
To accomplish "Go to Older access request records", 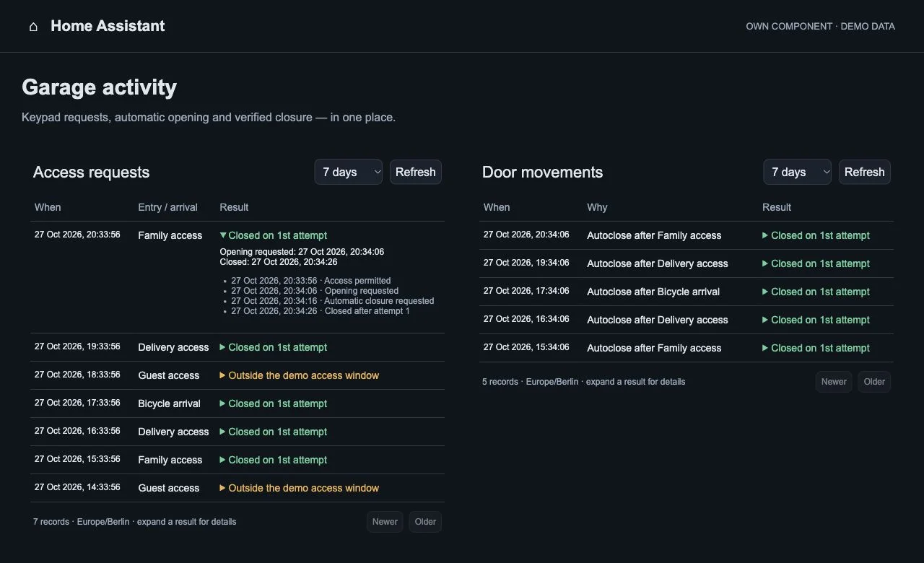I will coord(425,522).
